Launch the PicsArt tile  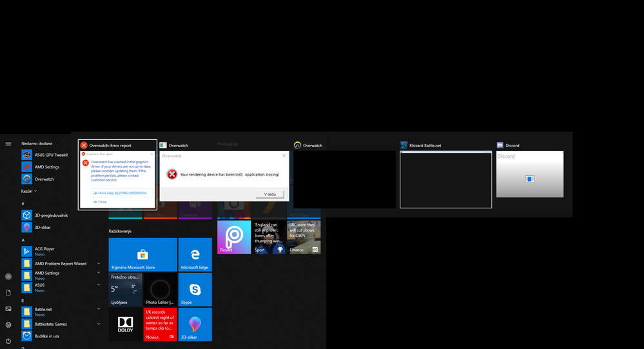click(234, 237)
